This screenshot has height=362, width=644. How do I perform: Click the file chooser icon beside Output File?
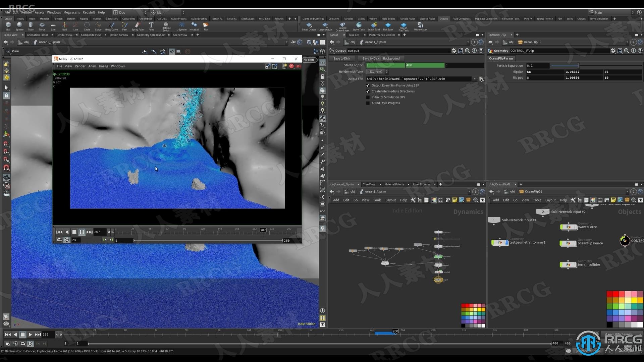point(481,79)
